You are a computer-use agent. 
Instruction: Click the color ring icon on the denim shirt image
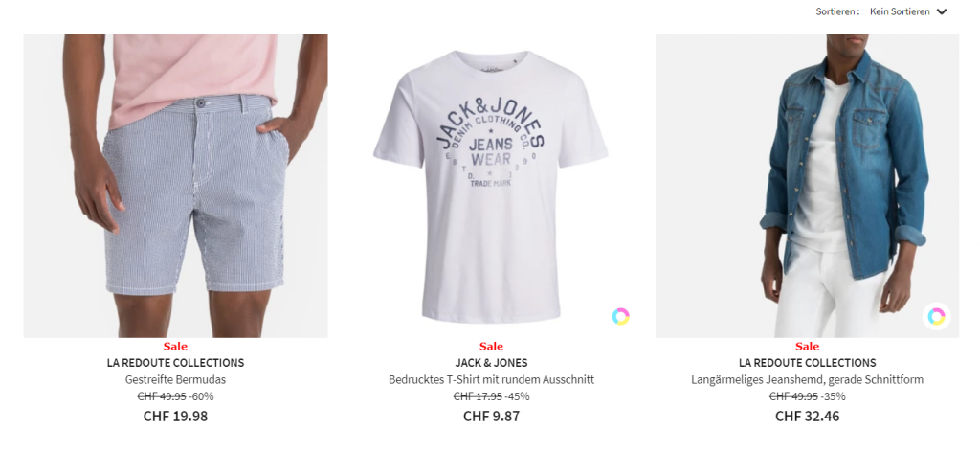[x=936, y=316]
